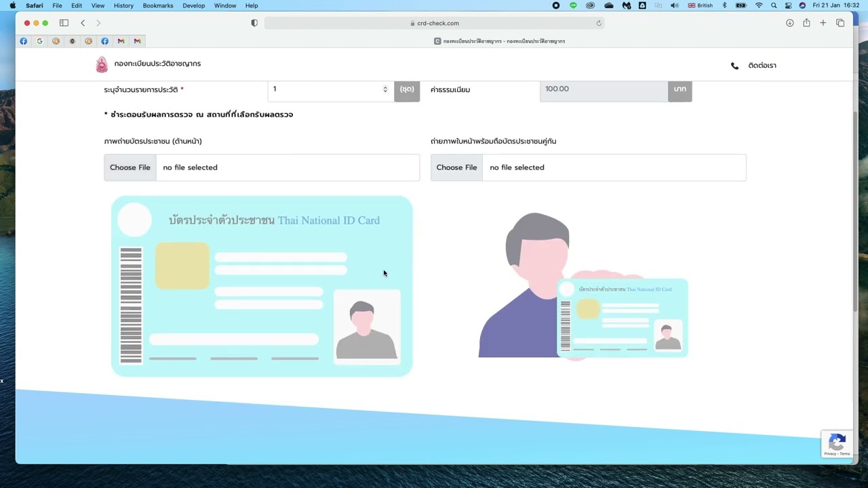Click the crd-check.com address bar
The width and height of the screenshot is (868, 488).
point(434,23)
